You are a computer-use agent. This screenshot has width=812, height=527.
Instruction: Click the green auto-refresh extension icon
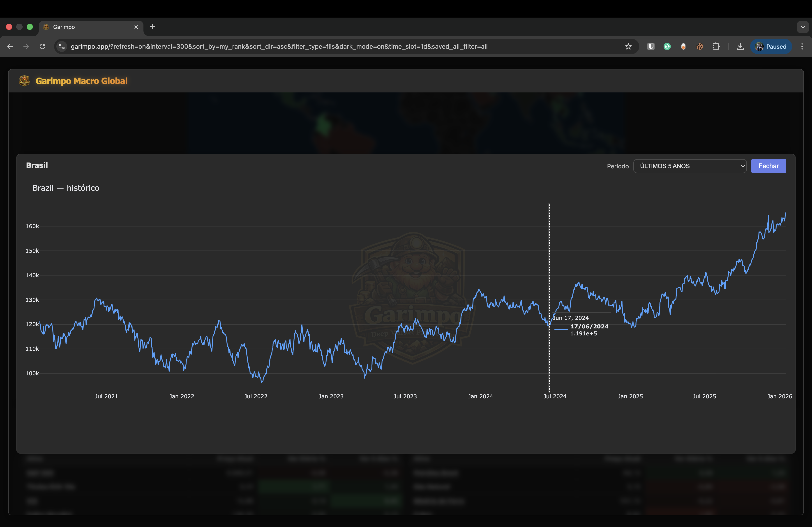[667, 47]
